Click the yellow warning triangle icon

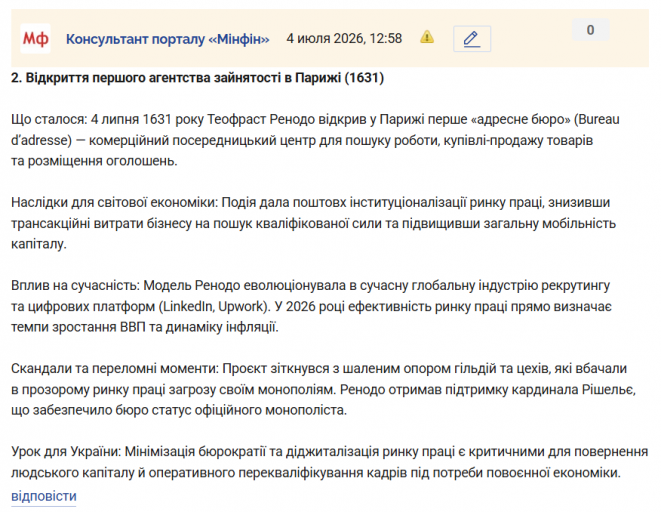[x=427, y=37]
